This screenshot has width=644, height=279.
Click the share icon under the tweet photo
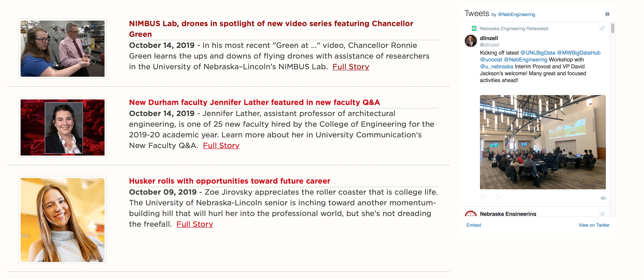(x=498, y=198)
